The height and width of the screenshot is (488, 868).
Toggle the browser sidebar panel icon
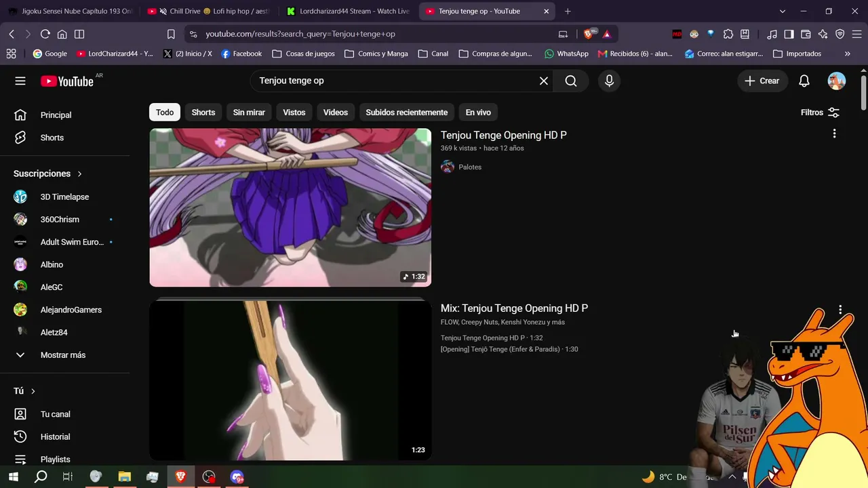789,34
